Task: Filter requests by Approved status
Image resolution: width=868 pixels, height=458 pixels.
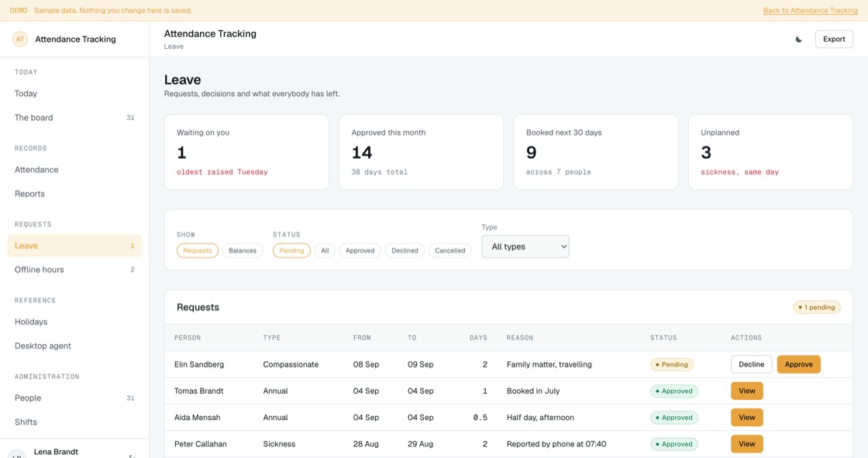Action: (x=360, y=251)
